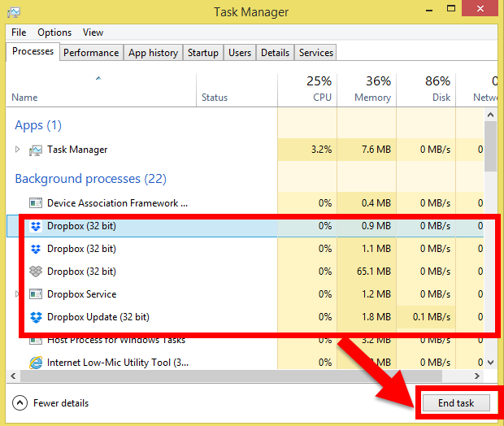Sort by the Name column header

(x=101, y=90)
